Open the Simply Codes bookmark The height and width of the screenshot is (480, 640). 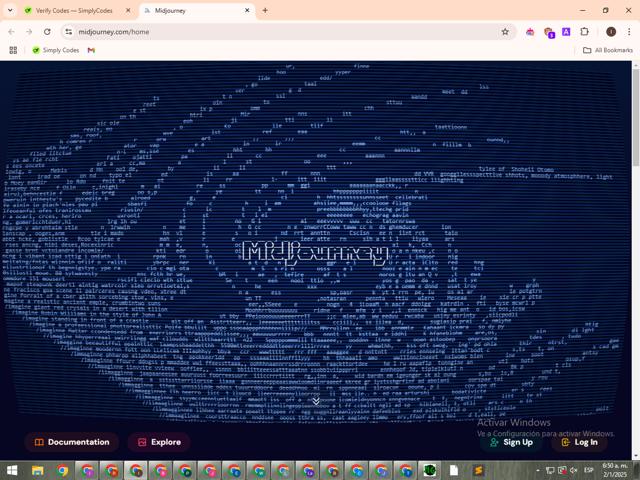pyautogui.click(x=56, y=50)
